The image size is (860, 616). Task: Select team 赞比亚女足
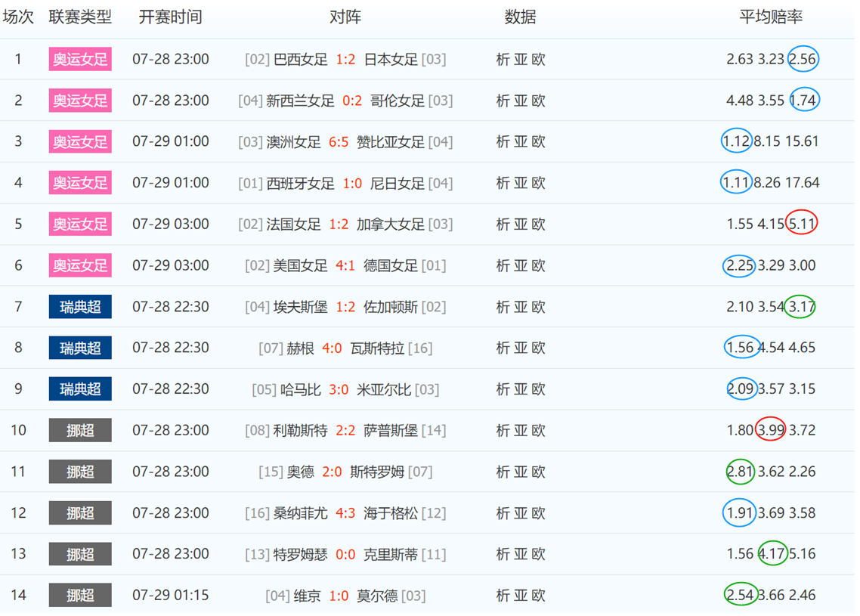[391, 141]
